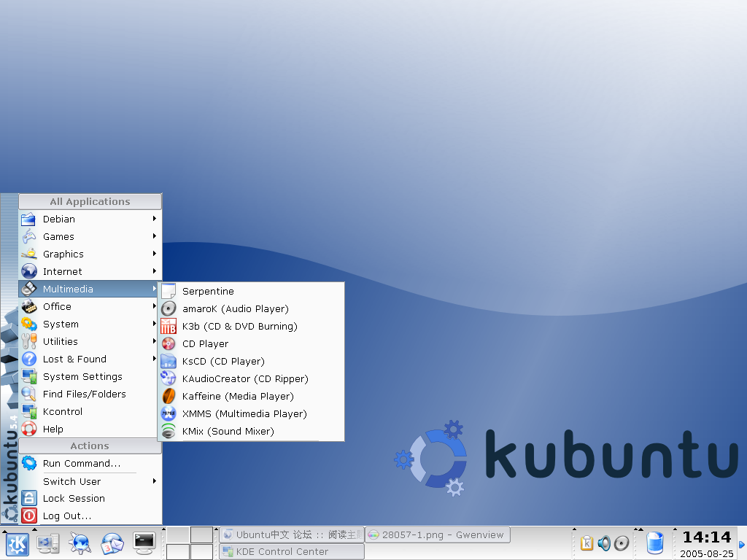747x560 pixels.
Task: Launch KsCD (CD Player) from the submenu
Action: [251, 361]
